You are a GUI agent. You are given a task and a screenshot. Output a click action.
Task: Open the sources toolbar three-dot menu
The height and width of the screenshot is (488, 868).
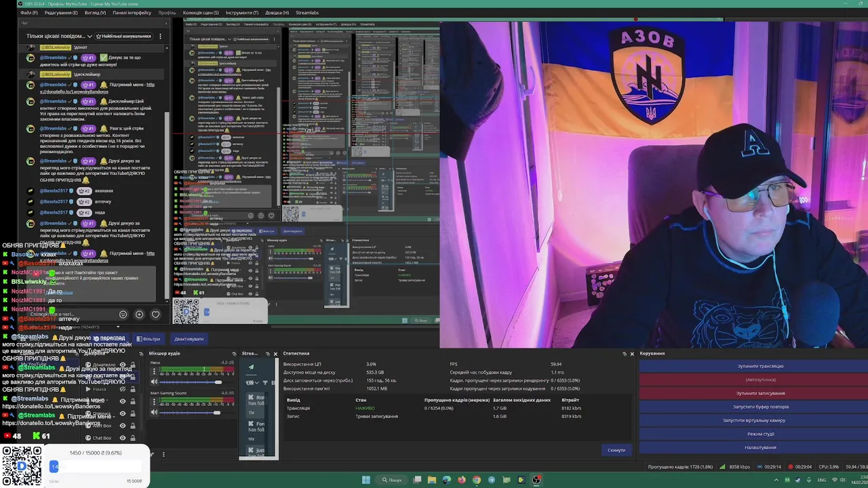coord(163,454)
